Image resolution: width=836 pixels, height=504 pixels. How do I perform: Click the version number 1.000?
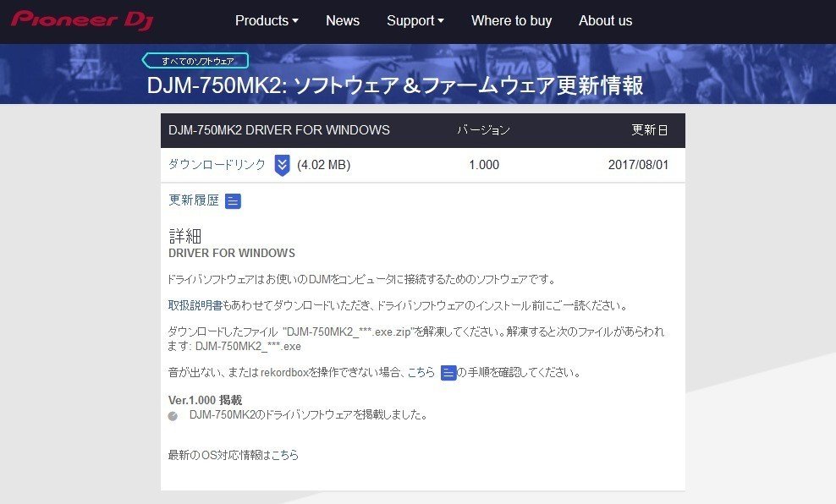click(x=484, y=165)
